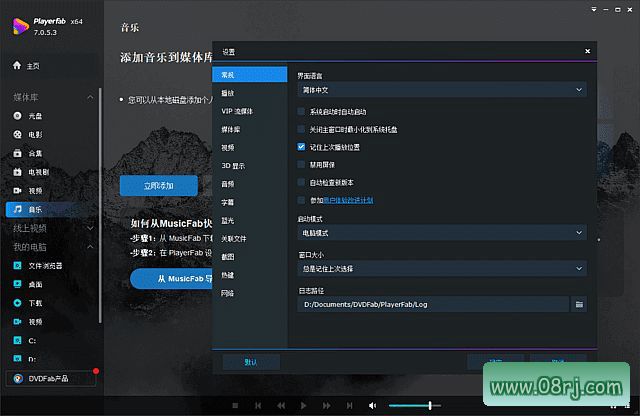This screenshot has height=416, width=640.
Task: Click the 从 MusicFab import button
Action: pos(171,278)
